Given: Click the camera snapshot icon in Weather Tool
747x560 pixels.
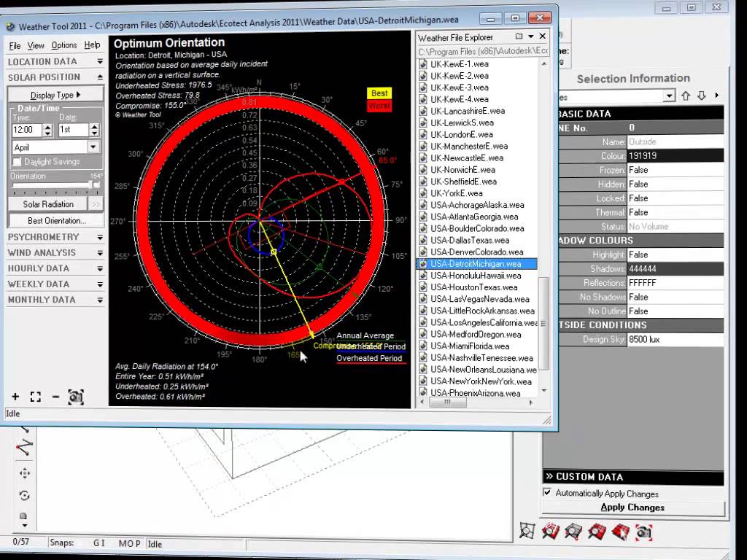Looking at the screenshot, I should pyautogui.click(x=76, y=397).
